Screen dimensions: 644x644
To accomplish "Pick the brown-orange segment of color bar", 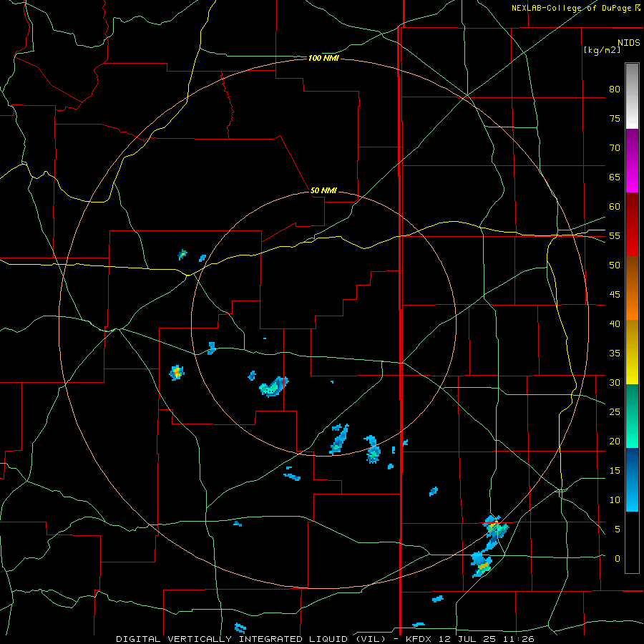I will click(632, 288).
